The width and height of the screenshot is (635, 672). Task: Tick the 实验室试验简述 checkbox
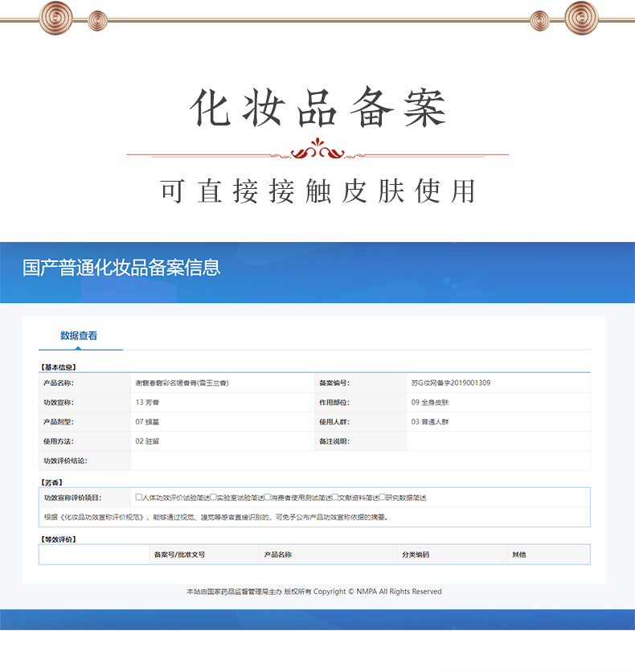click(214, 497)
